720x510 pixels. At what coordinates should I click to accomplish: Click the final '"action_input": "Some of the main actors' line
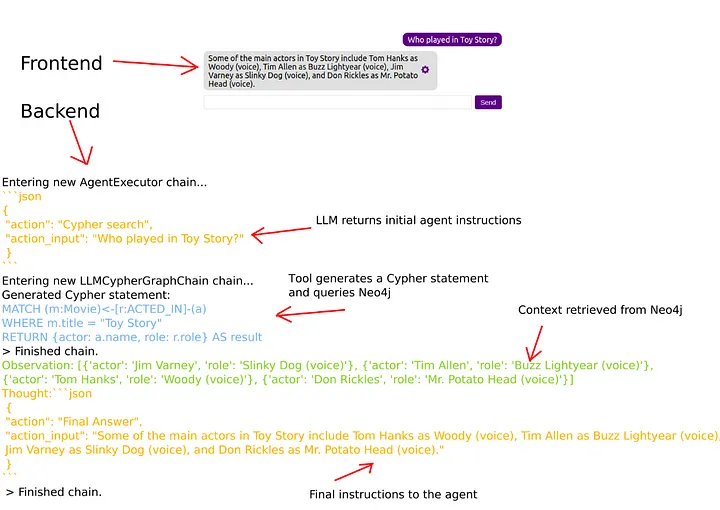(x=362, y=436)
